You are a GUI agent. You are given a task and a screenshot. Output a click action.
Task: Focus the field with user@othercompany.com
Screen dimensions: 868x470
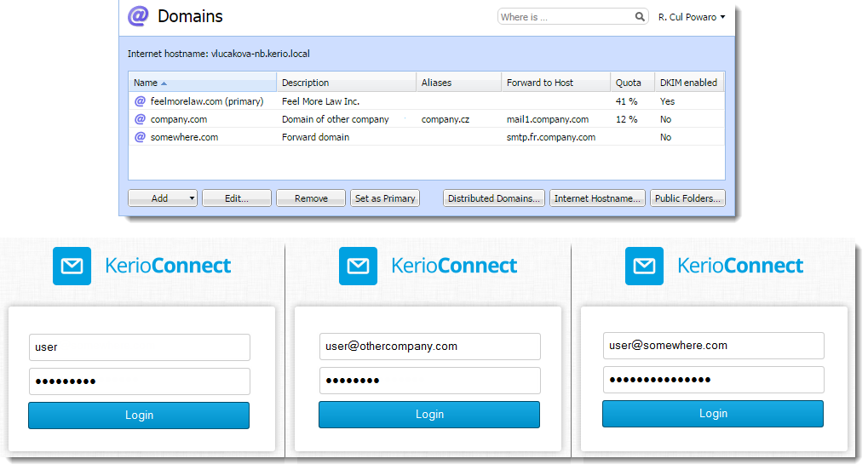(x=429, y=347)
